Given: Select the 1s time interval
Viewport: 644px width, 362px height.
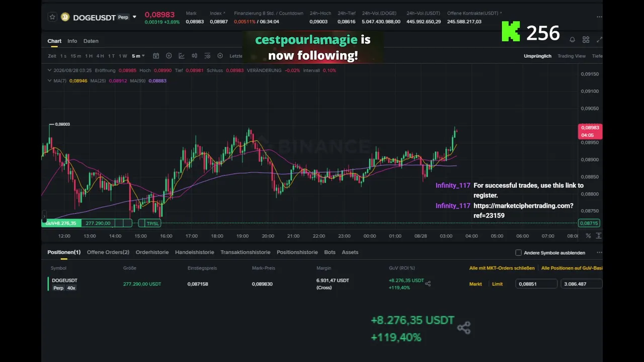Looking at the screenshot, I should point(63,56).
